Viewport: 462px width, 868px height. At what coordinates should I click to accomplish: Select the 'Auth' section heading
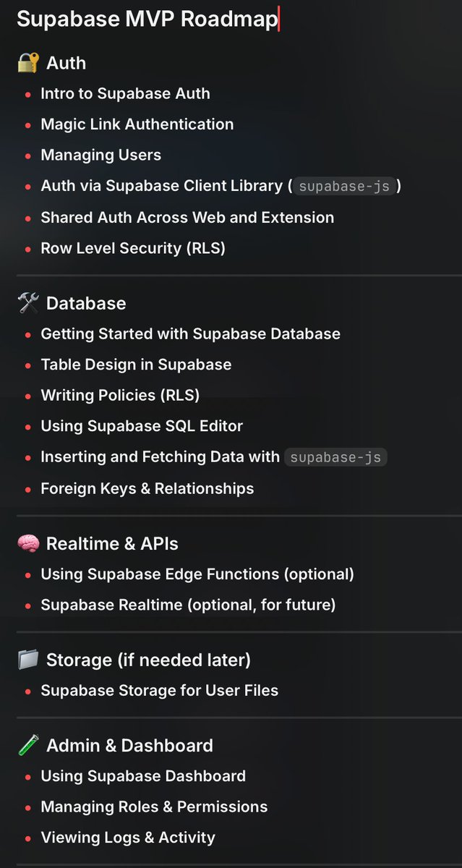[x=66, y=63]
